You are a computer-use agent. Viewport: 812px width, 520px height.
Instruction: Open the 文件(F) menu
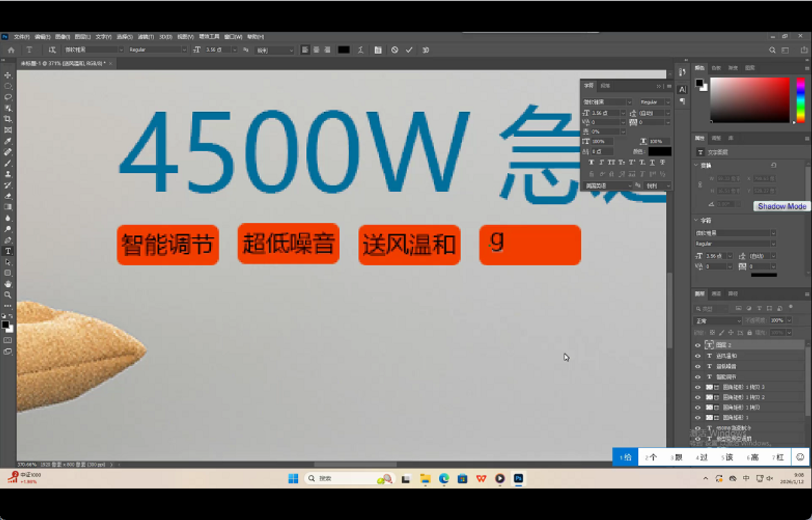[x=21, y=37]
